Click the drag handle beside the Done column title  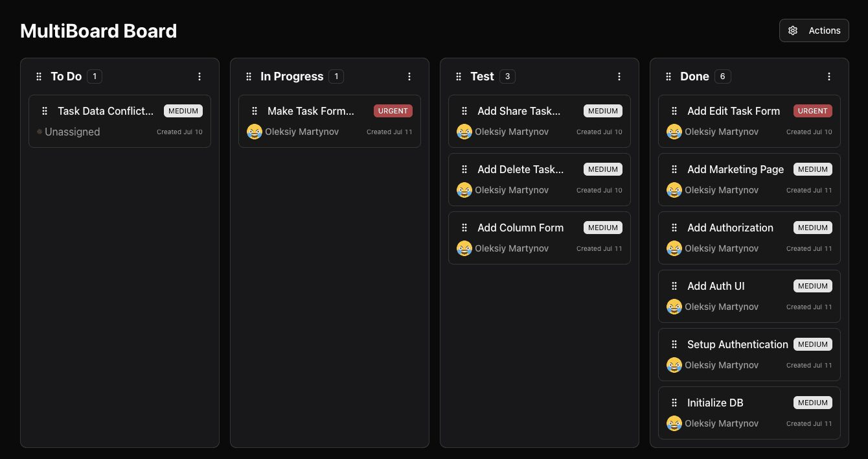click(x=668, y=76)
